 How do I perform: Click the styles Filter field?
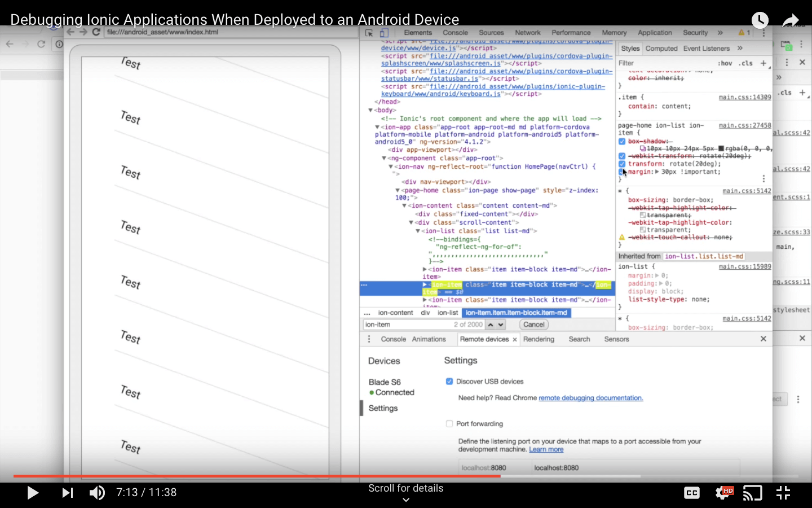point(665,63)
